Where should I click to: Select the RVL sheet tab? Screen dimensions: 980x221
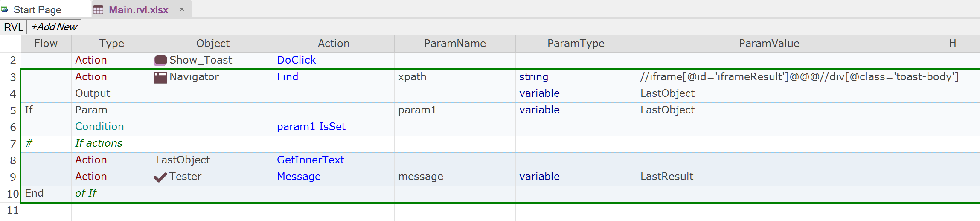[x=13, y=27]
